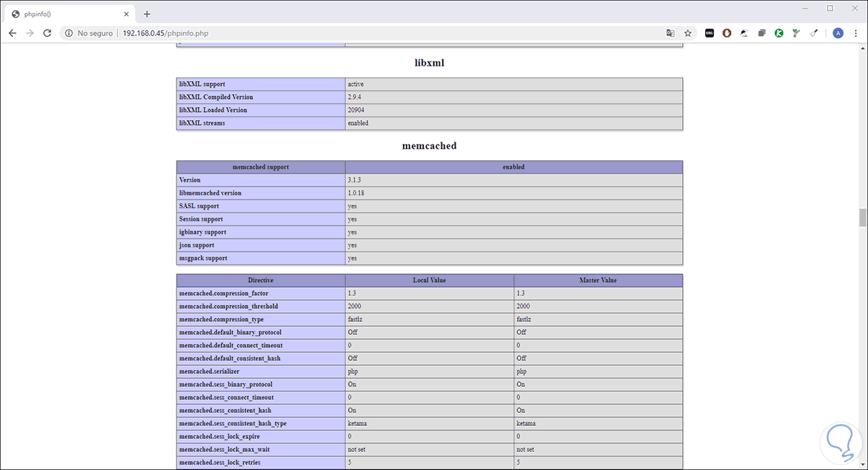Open the umbrella extension icon

744,33
